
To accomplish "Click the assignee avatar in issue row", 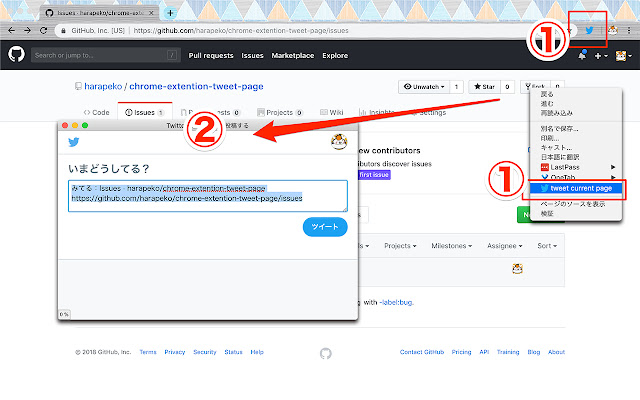I will pyautogui.click(x=517, y=268).
